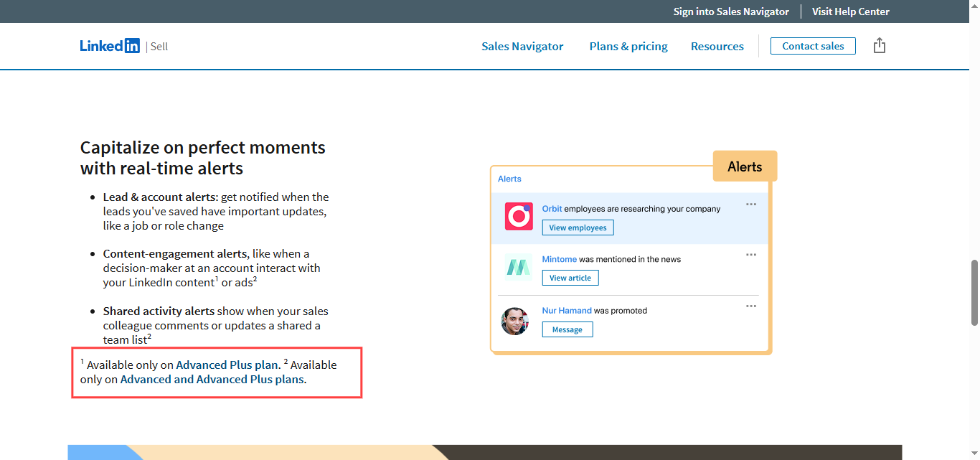This screenshot has height=460, width=980.
Task: Select Sales Navigator in the navigation menu
Action: (522, 46)
